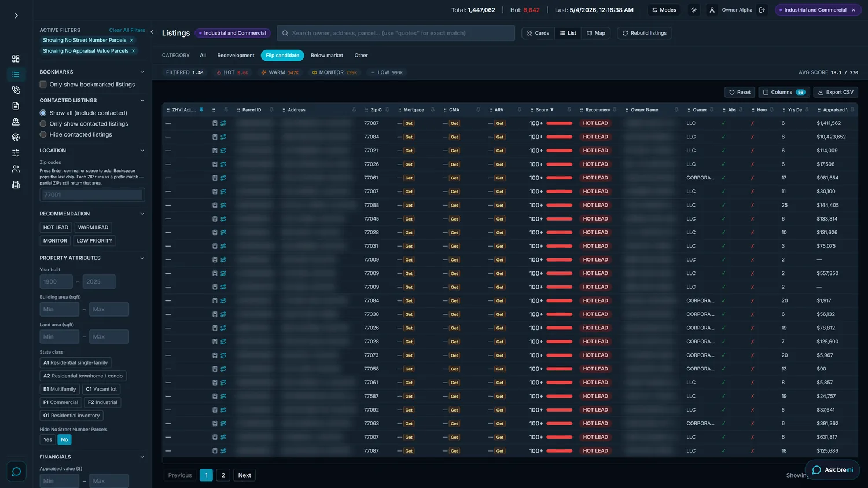Viewport: 868px width, 488px height.
Task: Select the Below market category tab
Action: point(327,56)
